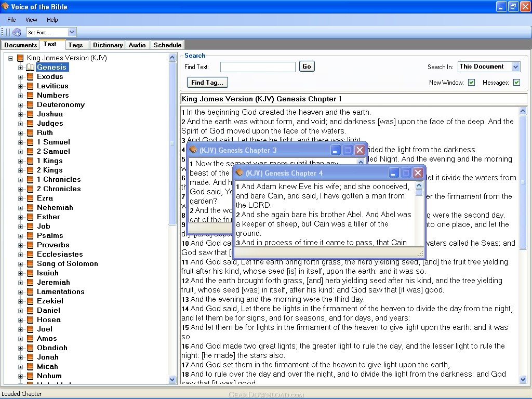The width and height of the screenshot is (532, 399).
Task: Click the book icon beside Leviticus
Action: point(30,86)
